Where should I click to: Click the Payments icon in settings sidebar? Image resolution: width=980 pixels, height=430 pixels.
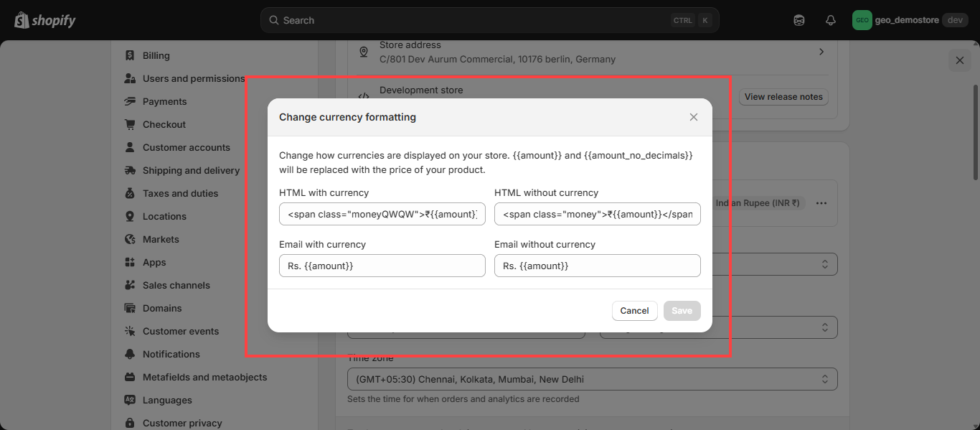pos(130,101)
